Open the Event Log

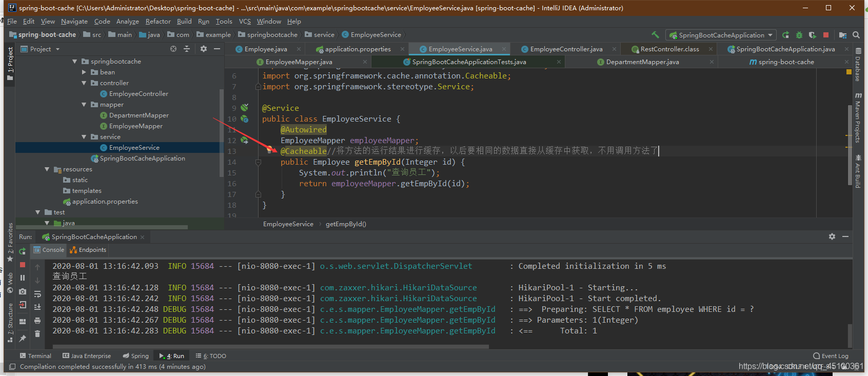click(x=831, y=356)
